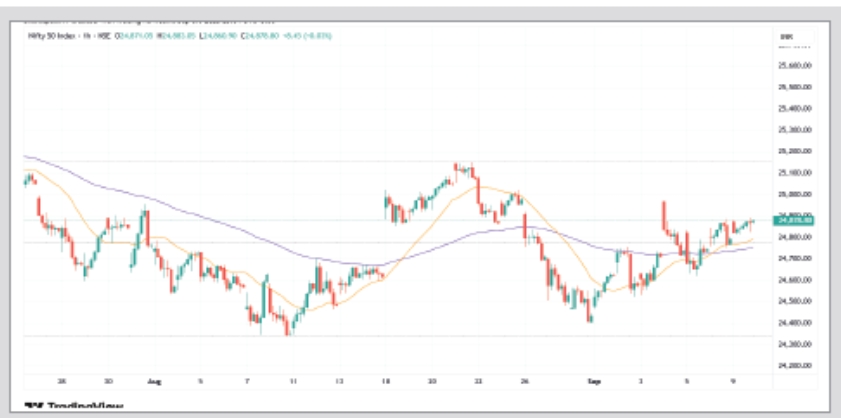Image resolution: width=841 pixels, height=418 pixels.
Task: Click the 30 date on time axis
Action: (x=108, y=382)
